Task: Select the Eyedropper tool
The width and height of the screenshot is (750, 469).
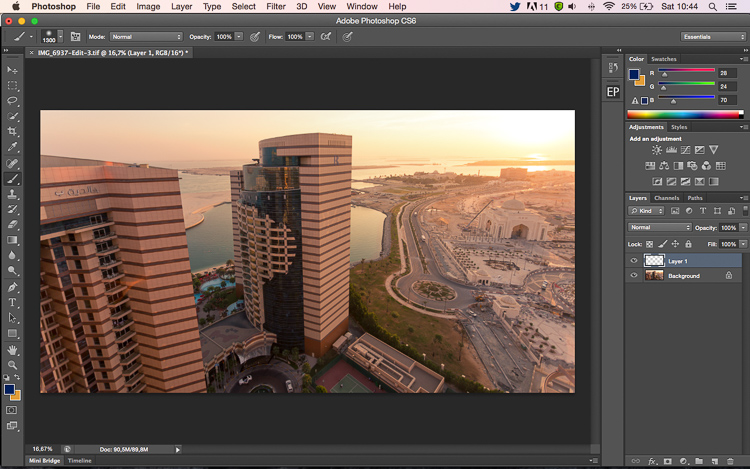Action: click(12, 147)
